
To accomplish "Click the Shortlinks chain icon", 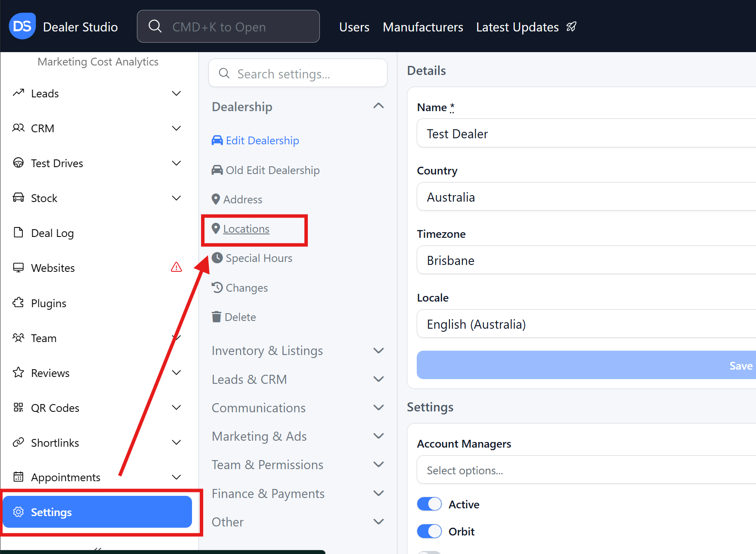I will pyautogui.click(x=19, y=442).
